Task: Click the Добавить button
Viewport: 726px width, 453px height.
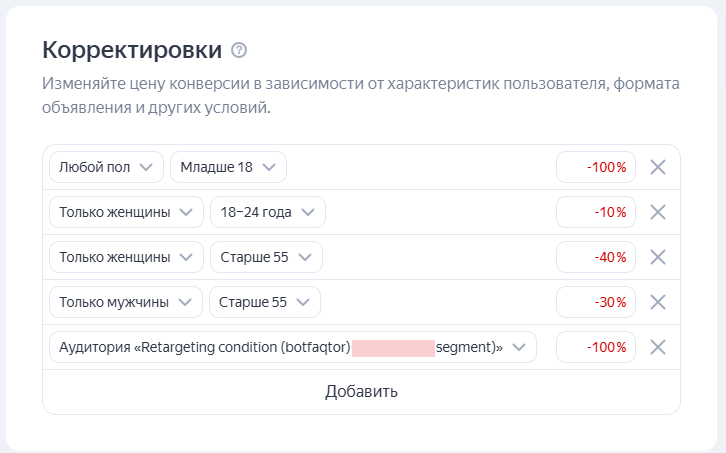Action: (x=361, y=392)
